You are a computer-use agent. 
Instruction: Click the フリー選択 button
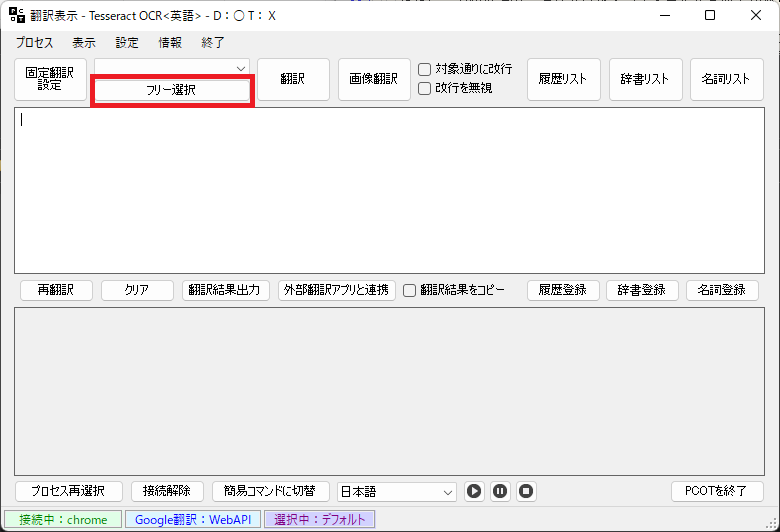point(172,90)
